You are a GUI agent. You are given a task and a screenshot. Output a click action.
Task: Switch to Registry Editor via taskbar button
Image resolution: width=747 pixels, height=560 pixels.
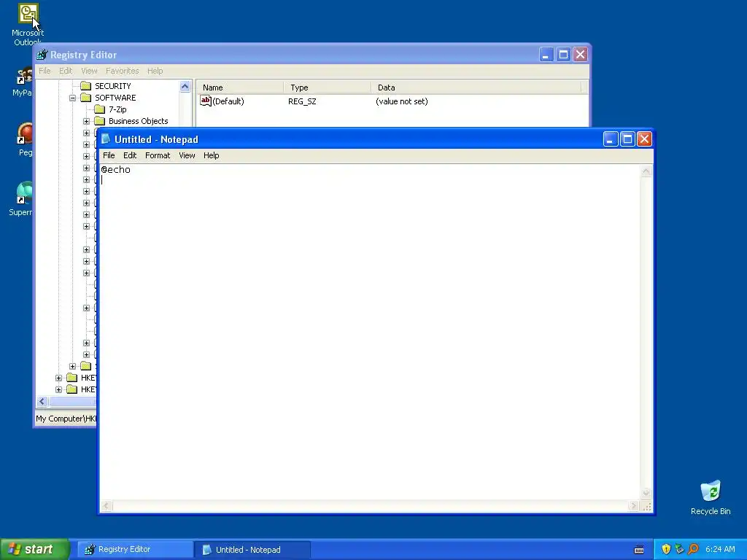click(x=135, y=550)
